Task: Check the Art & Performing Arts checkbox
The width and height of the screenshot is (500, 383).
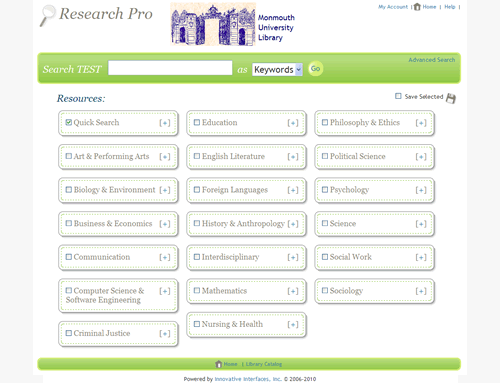Action: (x=69, y=156)
